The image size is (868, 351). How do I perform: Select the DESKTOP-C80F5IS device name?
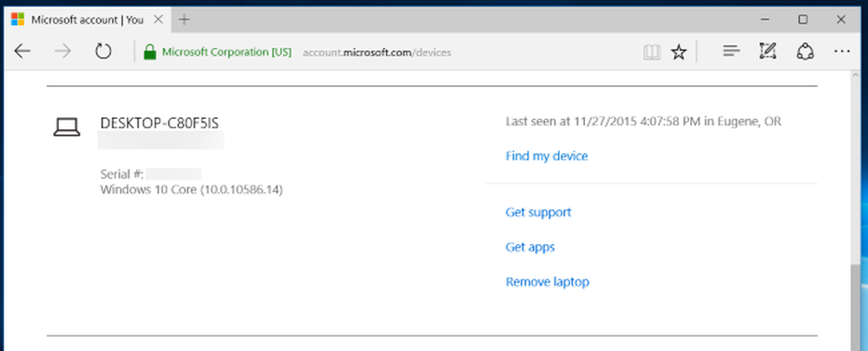160,123
